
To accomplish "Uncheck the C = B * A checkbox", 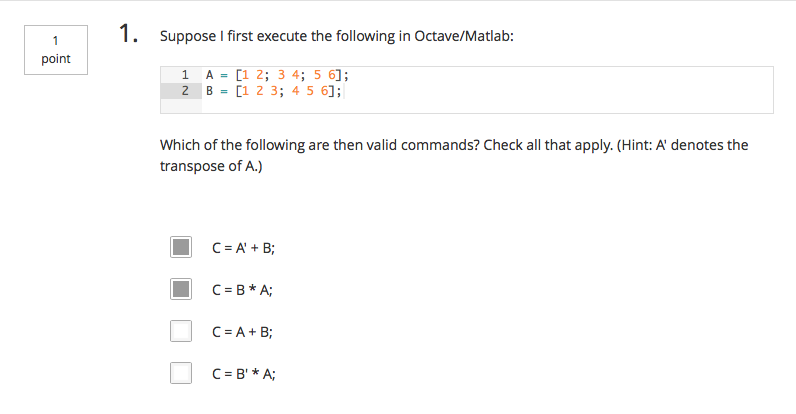I will 181,289.
